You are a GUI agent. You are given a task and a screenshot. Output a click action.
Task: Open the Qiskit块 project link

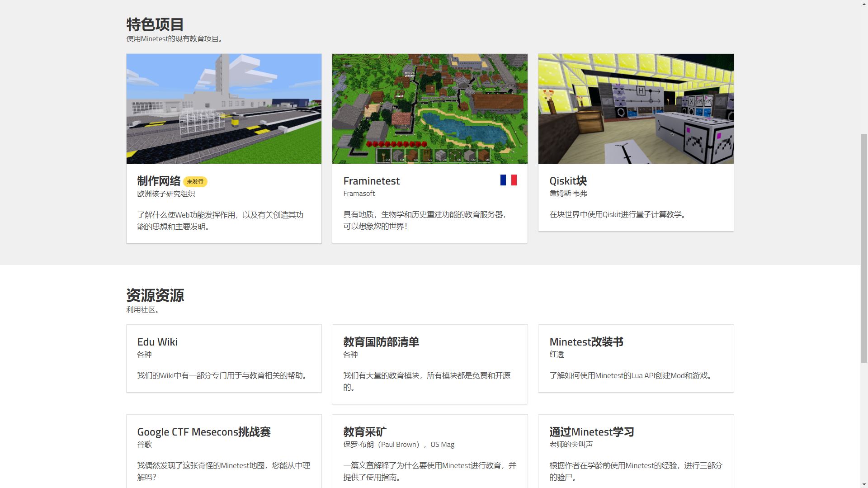(568, 181)
